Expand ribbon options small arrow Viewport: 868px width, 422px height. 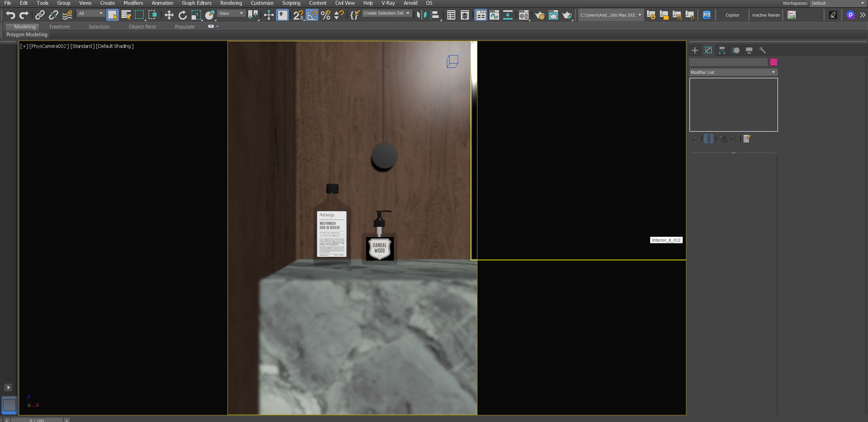tap(217, 26)
